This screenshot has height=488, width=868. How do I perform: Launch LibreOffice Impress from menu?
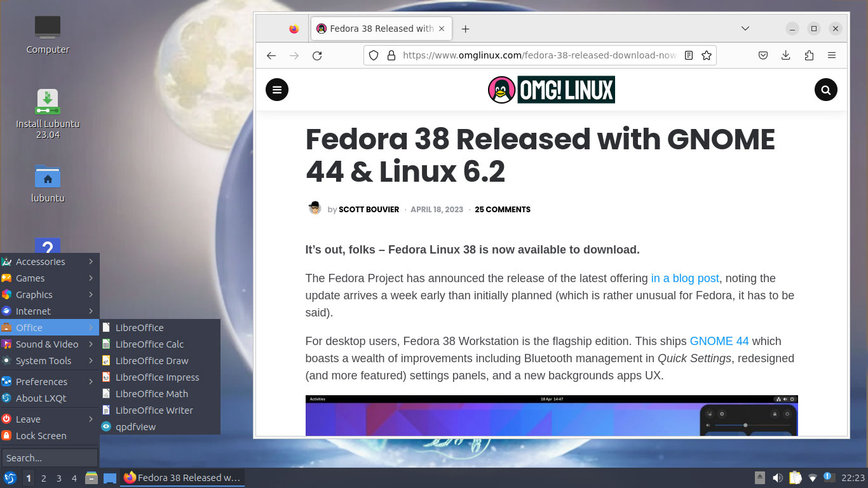click(x=160, y=377)
